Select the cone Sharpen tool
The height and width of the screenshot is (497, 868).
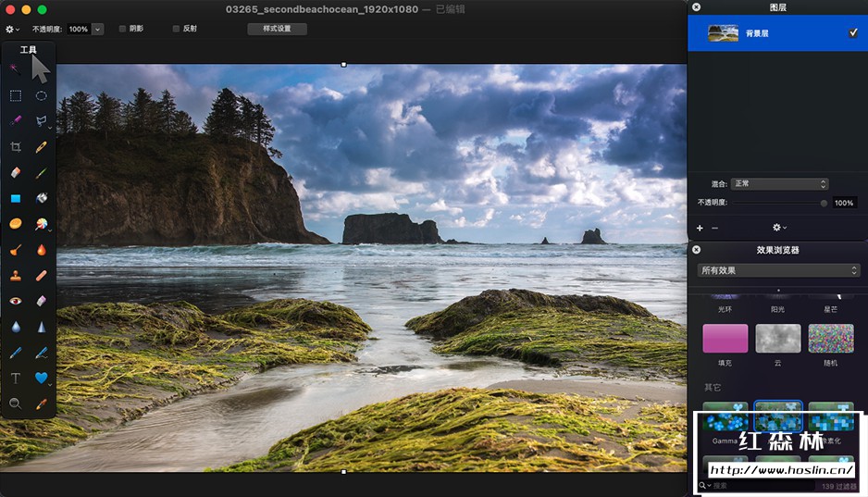pyautogui.click(x=41, y=327)
